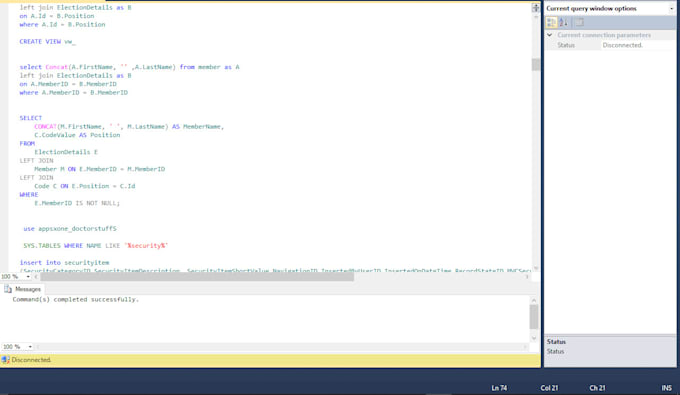
Task: Click editor horizontal scrollbar left arrow
Action: (x=36, y=277)
